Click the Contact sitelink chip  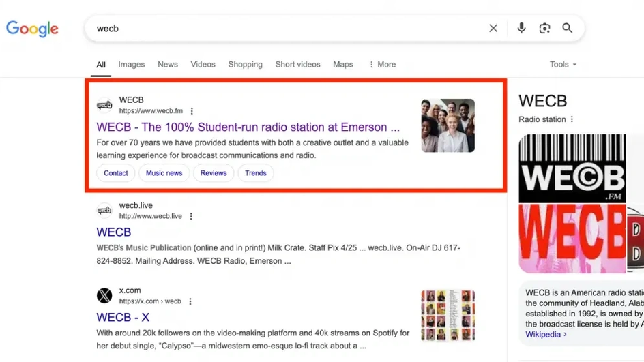click(116, 173)
